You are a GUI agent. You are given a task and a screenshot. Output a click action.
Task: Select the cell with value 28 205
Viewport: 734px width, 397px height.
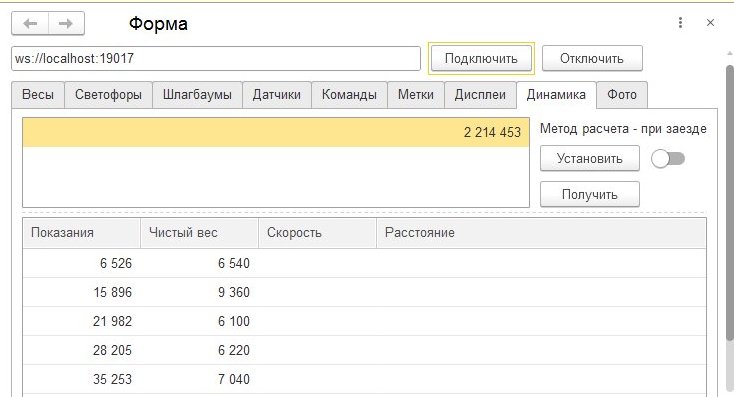81,350
